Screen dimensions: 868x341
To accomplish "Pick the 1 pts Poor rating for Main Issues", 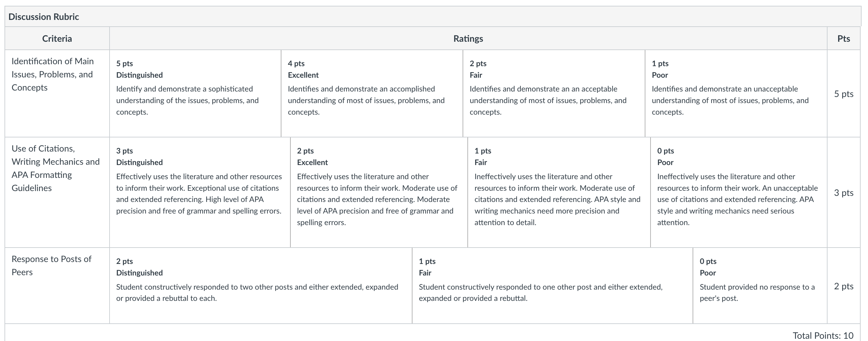I will (736, 93).
